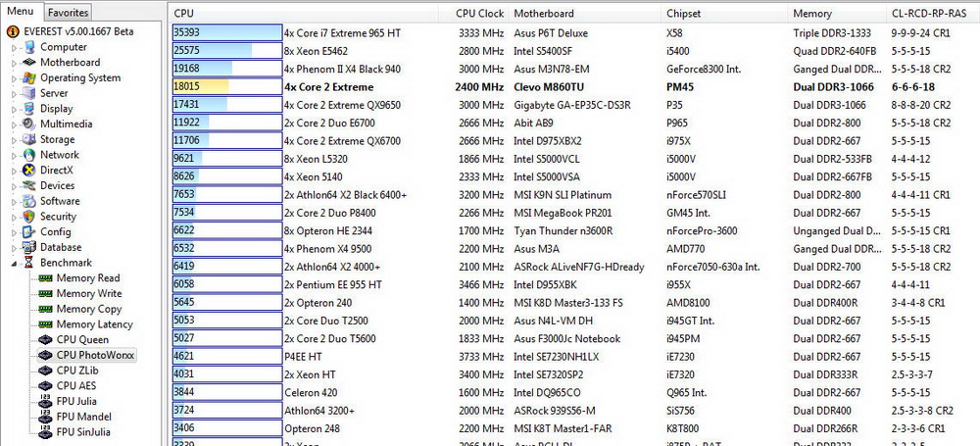Click the Display monitor icon

click(x=28, y=108)
